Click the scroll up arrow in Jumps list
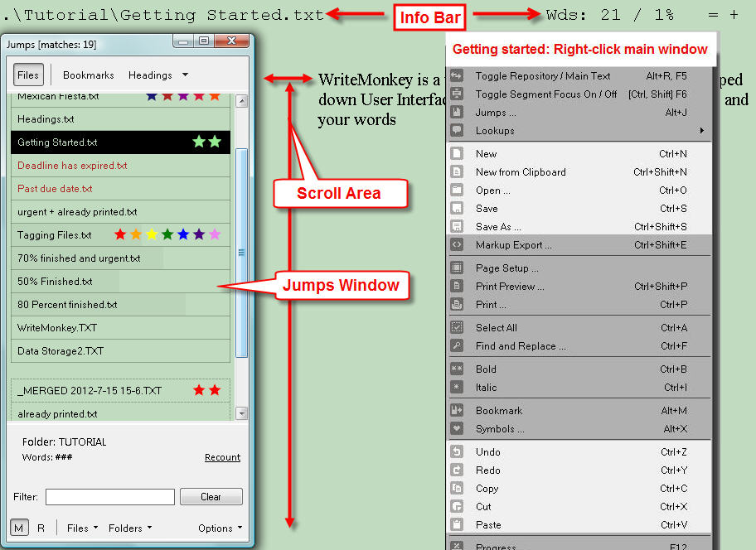 tap(242, 101)
